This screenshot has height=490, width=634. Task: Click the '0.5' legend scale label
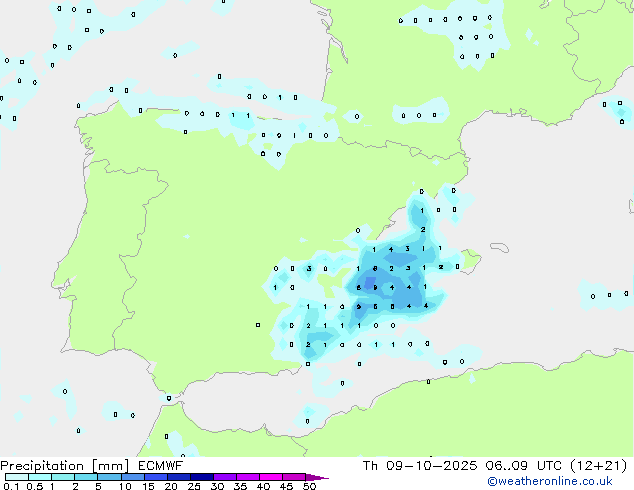click(35, 486)
